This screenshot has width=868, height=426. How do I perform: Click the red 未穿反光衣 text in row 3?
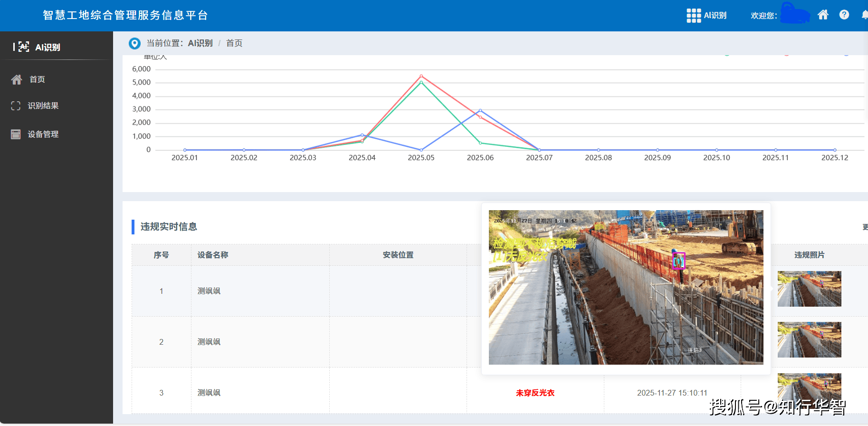(535, 393)
